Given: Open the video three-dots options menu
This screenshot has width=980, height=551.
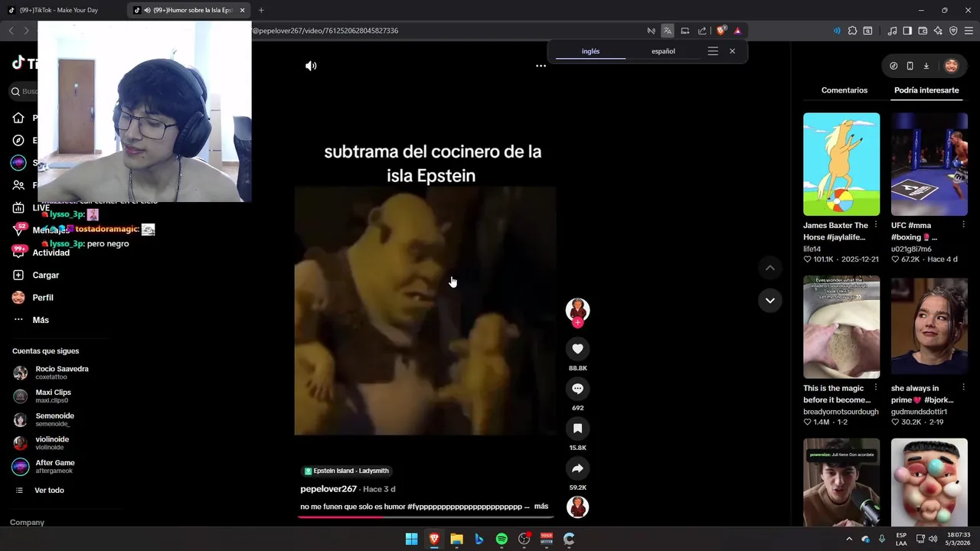Looking at the screenshot, I should (541, 66).
